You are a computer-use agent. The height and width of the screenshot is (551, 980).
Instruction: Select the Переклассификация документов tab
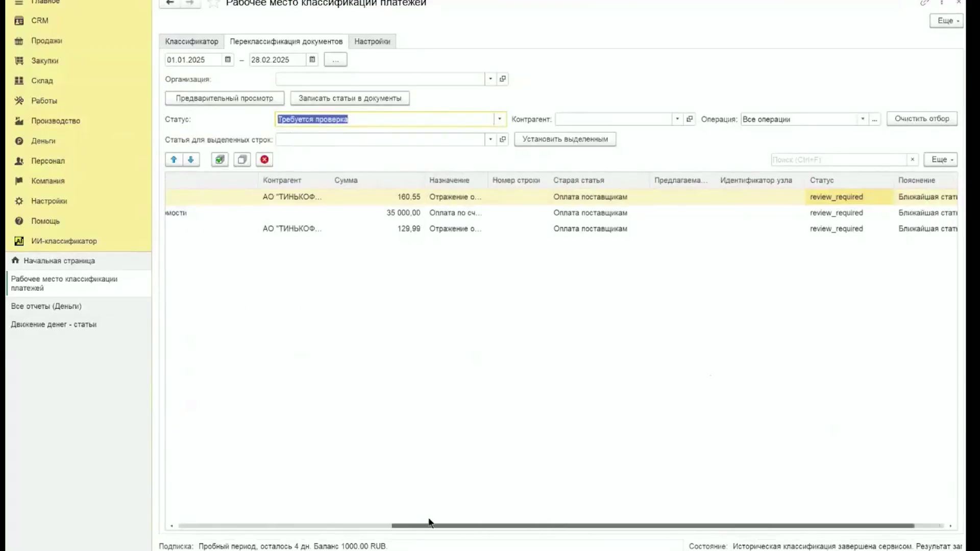286,41
